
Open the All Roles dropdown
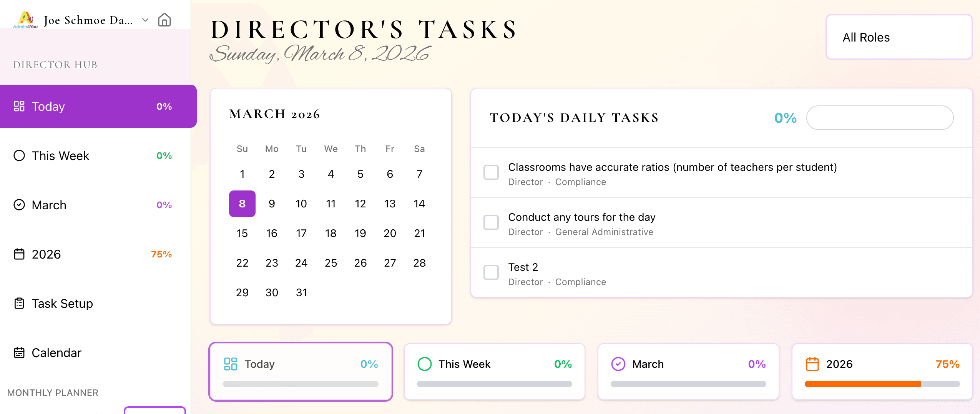click(899, 37)
